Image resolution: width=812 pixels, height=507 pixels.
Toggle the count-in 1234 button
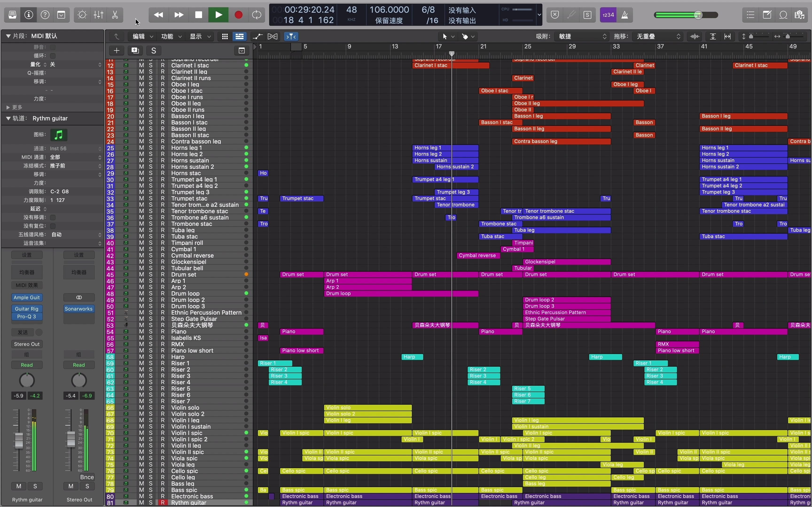pos(608,15)
